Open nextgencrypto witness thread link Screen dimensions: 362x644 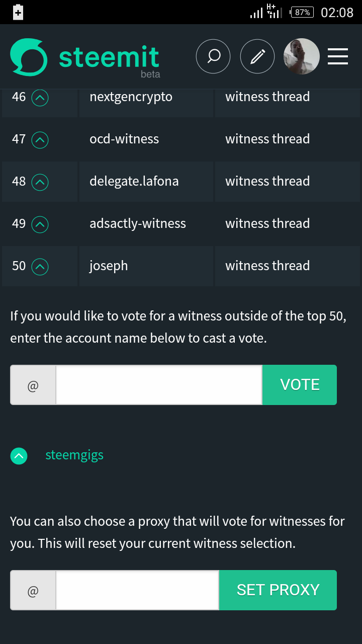(267, 97)
